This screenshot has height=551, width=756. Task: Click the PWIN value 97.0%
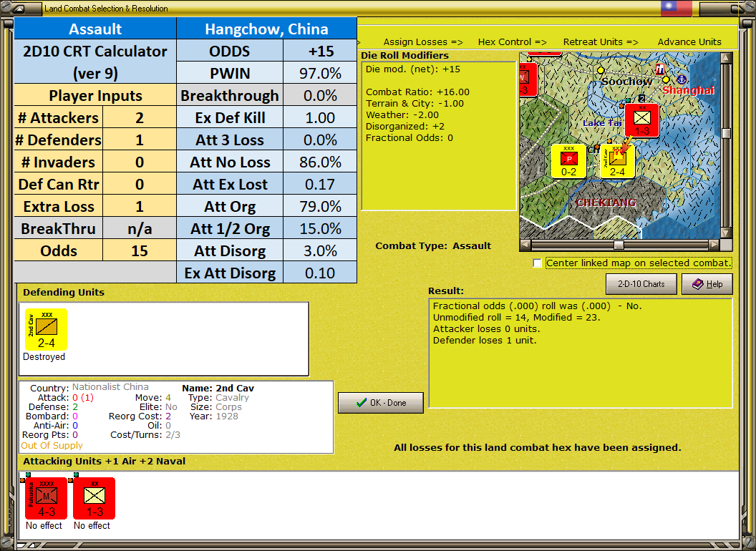(320, 73)
